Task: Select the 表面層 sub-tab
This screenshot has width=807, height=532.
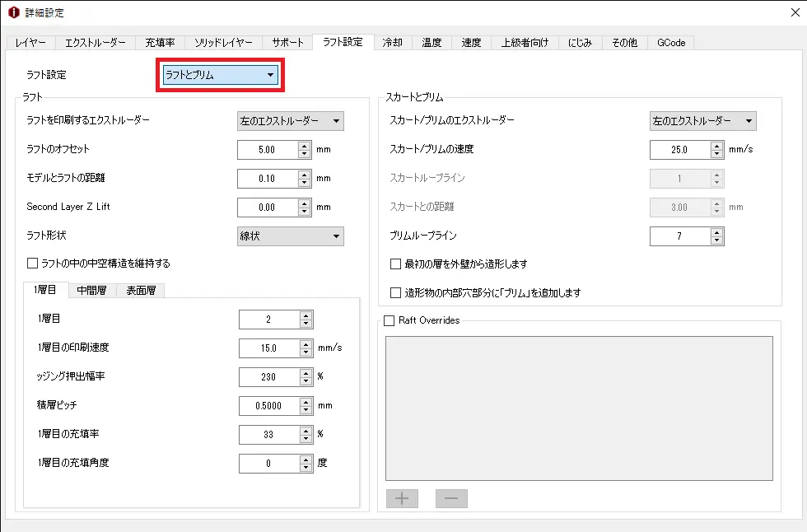Action: click(141, 290)
